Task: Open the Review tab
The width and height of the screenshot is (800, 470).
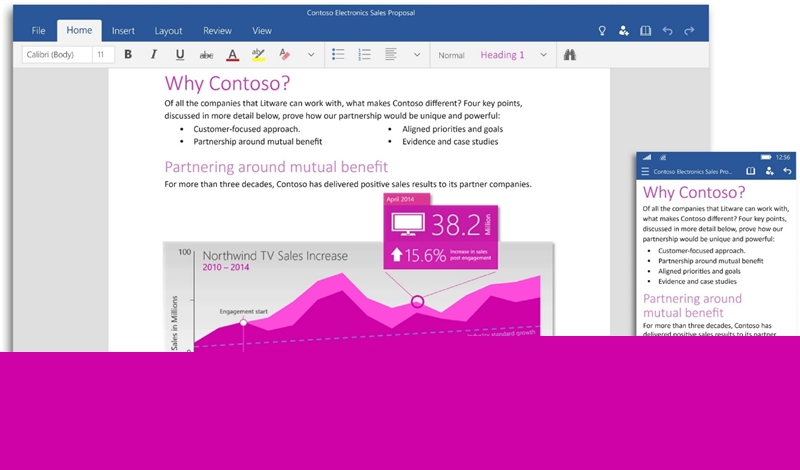Action: (x=217, y=31)
